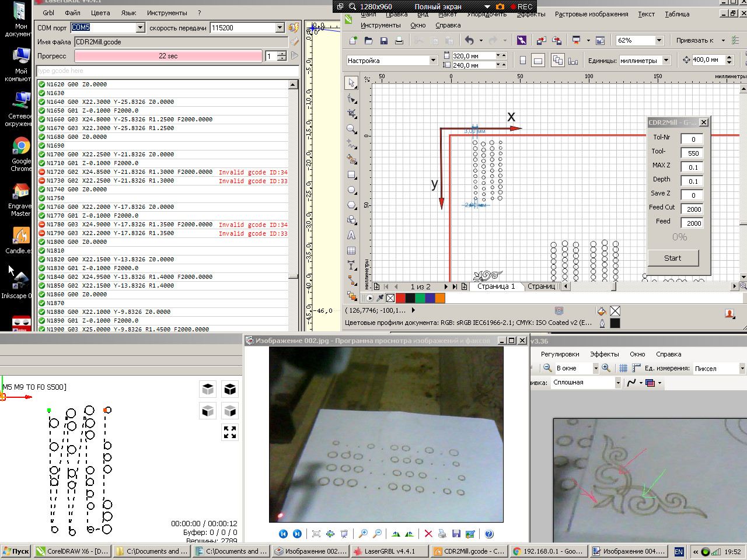
Task: Click the red swatch in document palette
Action: tap(400, 297)
